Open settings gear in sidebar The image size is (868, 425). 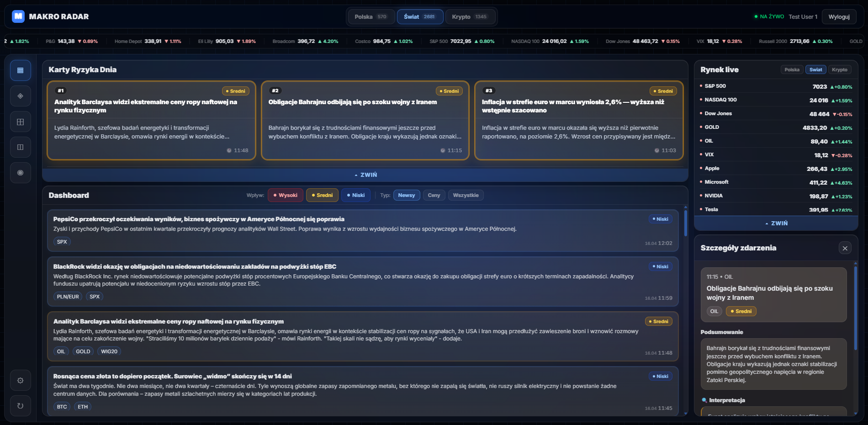[x=21, y=380]
